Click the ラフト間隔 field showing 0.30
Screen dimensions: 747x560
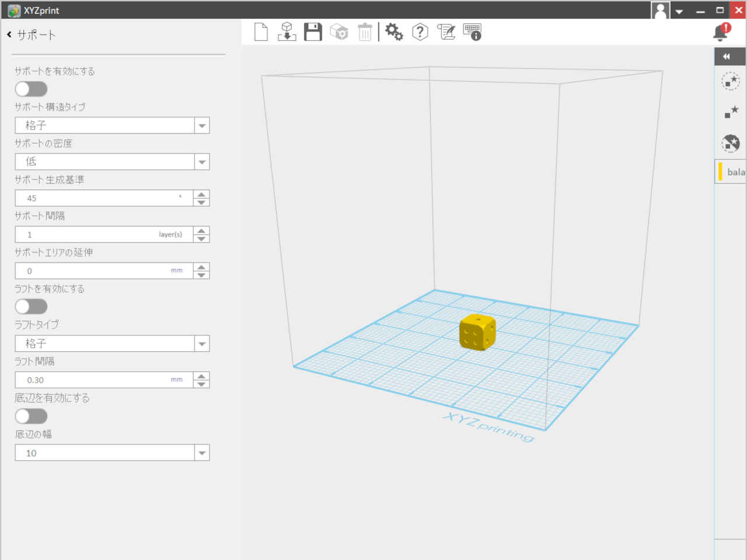(x=104, y=380)
